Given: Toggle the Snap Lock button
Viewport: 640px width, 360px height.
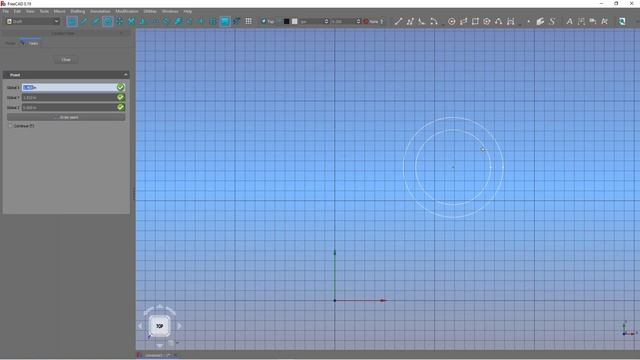Looking at the screenshot, I should point(72,21).
